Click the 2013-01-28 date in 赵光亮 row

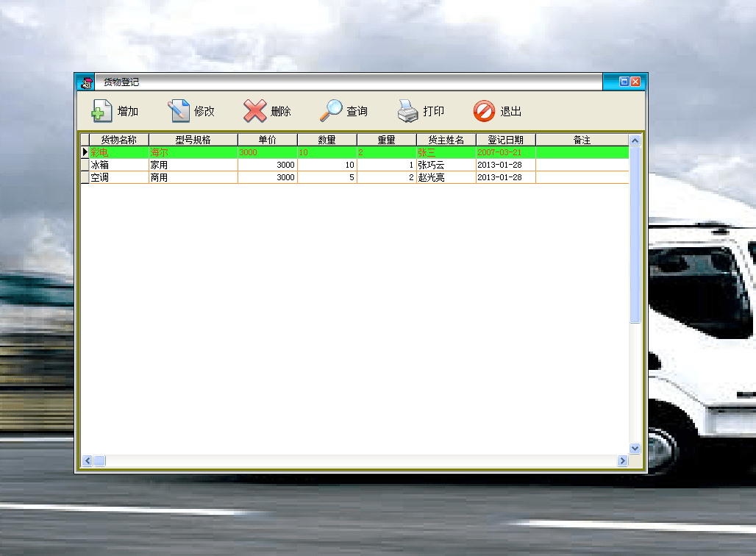506,177
